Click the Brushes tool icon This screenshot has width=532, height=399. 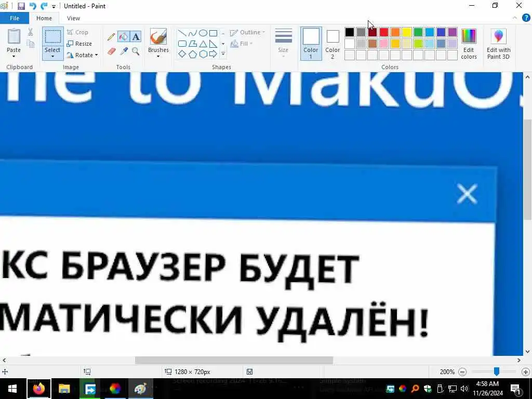(x=158, y=37)
